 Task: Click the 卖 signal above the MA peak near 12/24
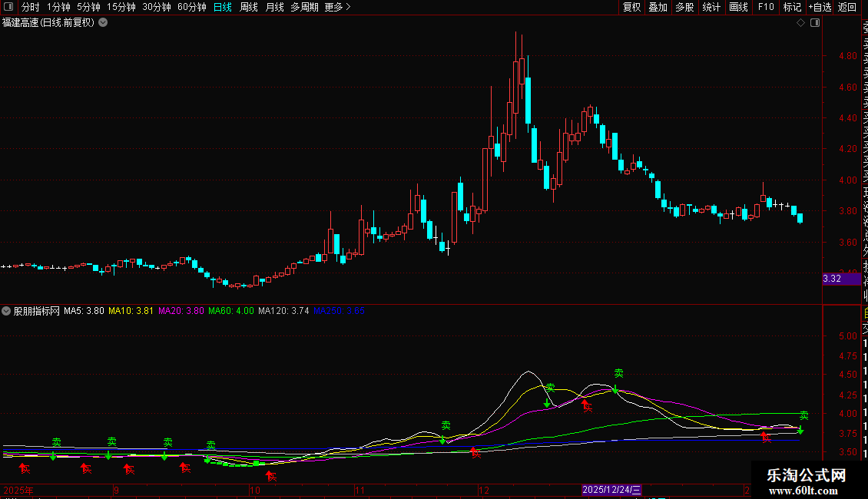(x=618, y=374)
